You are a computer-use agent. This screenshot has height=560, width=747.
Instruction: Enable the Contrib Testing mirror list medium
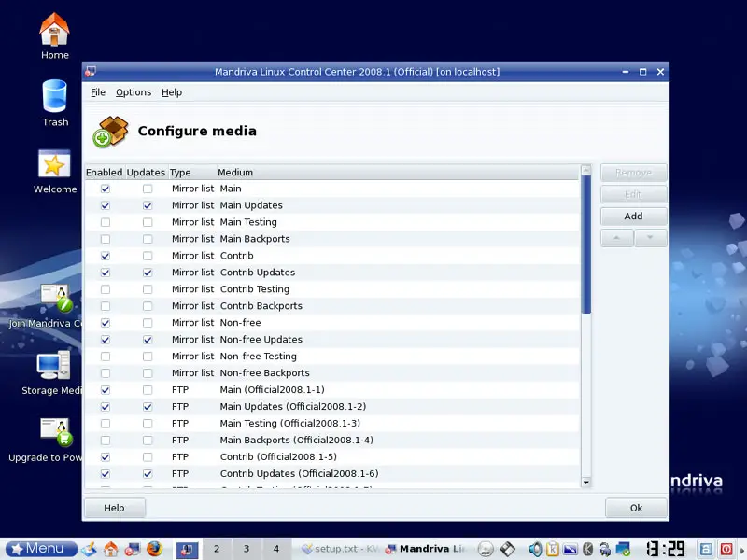coord(106,289)
